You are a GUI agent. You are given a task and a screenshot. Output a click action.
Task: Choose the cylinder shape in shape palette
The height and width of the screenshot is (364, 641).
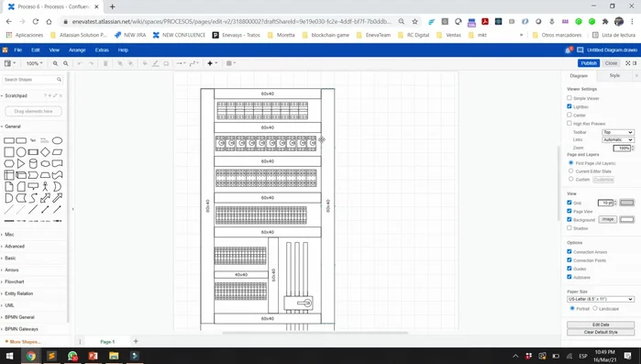click(x=33, y=164)
